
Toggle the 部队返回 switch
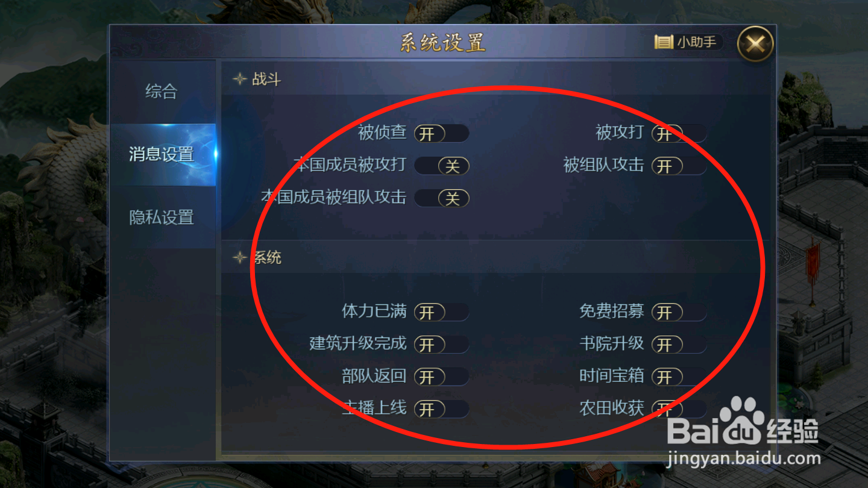click(x=441, y=377)
